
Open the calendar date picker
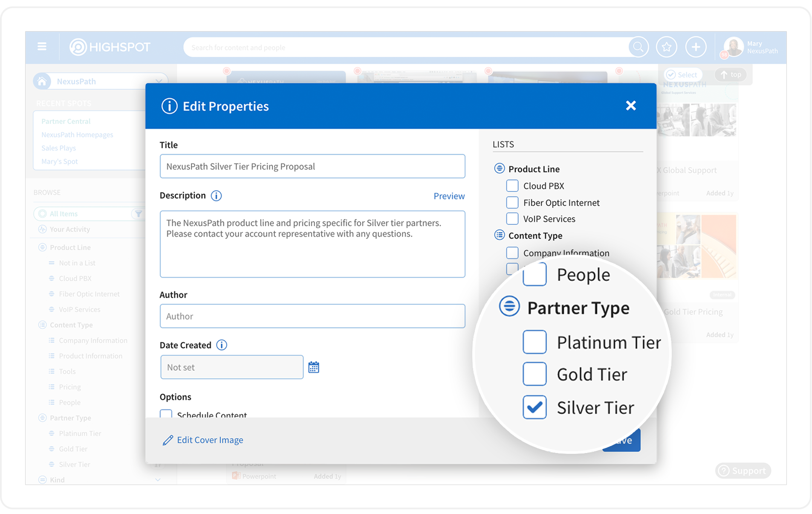click(314, 367)
